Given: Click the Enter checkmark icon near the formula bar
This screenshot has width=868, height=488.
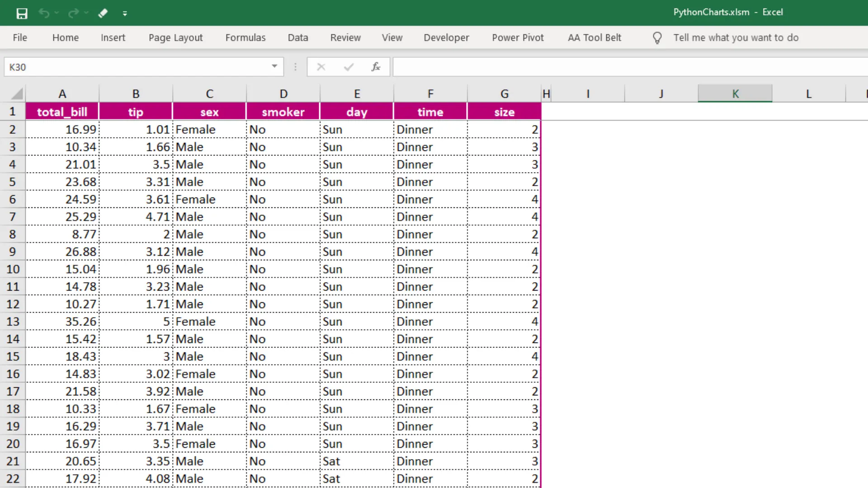Looking at the screenshot, I should [x=348, y=66].
